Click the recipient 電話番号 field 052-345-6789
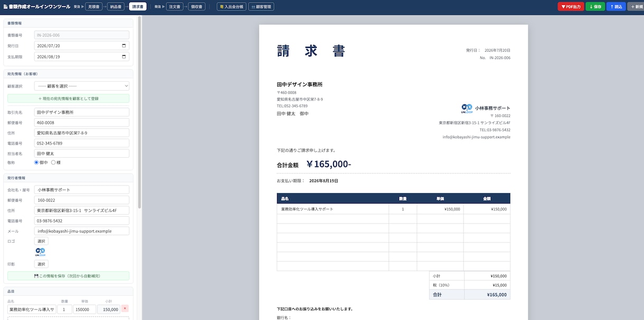Screen dimensions: 644x320 82,143
